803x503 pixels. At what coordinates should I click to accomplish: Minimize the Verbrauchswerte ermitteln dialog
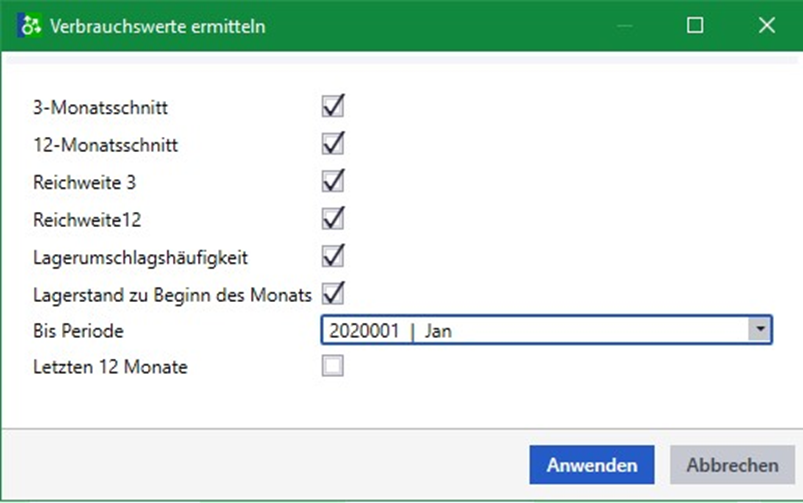coord(627,26)
